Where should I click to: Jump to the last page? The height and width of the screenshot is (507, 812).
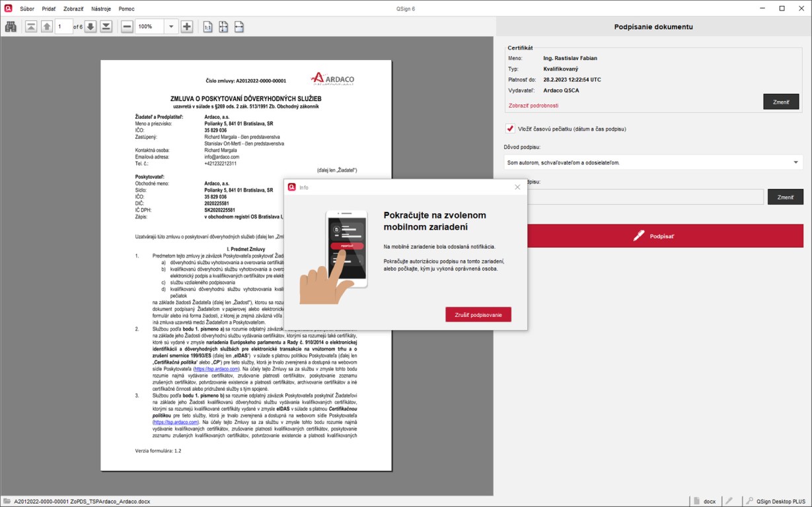(106, 26)
